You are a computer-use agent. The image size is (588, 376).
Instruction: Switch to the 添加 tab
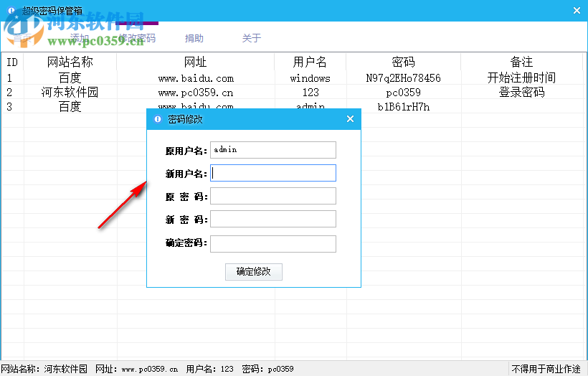tap(80, 38)
